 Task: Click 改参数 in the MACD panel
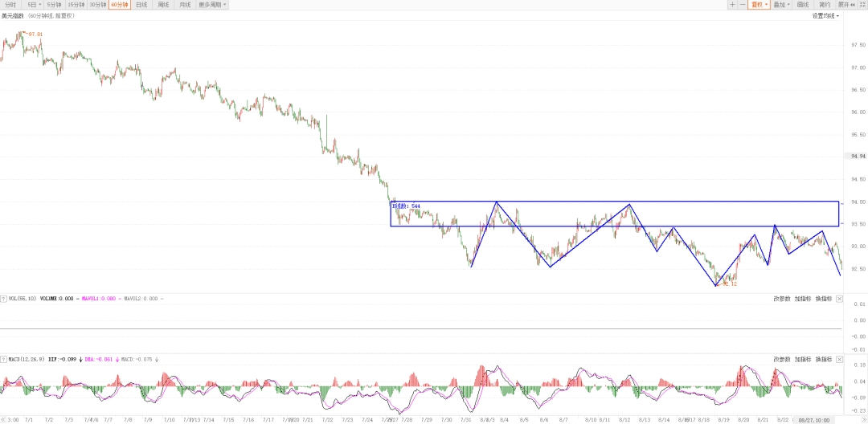click(x=782, y=359)
